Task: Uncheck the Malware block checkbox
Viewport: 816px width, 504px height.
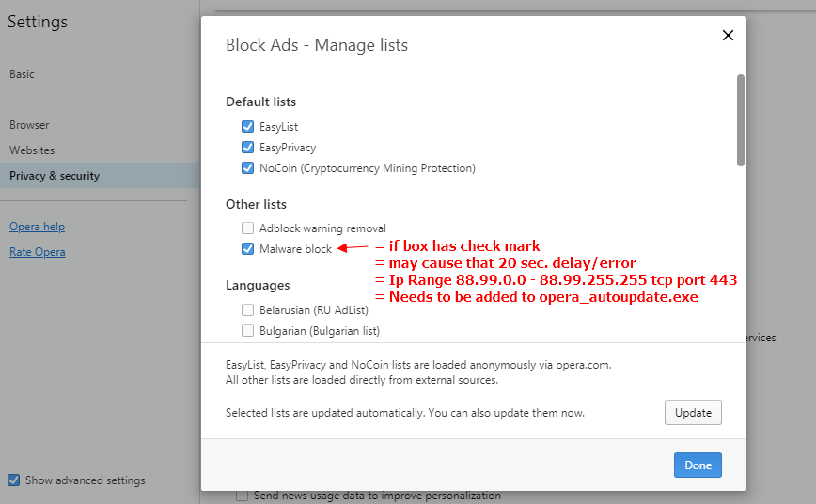Action: point(248,249)
